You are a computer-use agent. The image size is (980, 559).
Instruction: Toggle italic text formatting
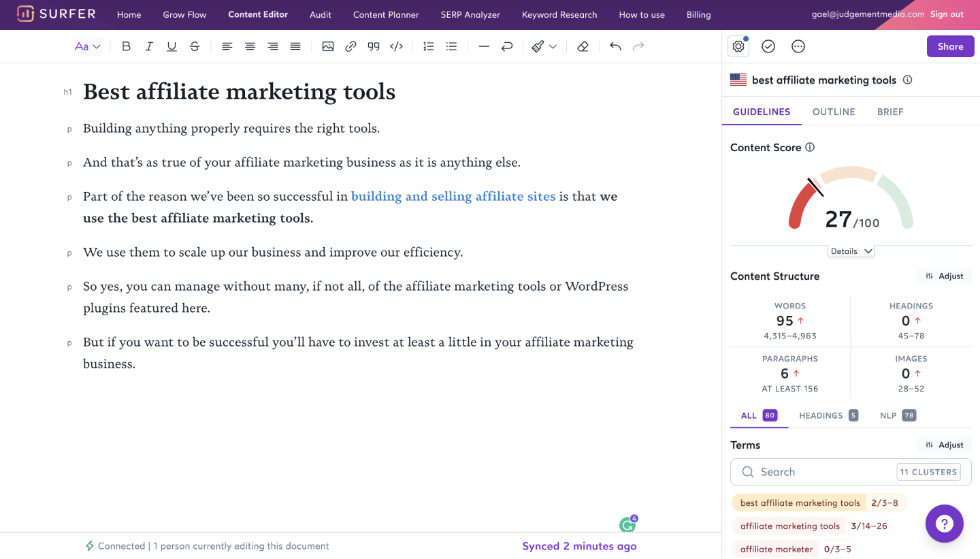click(149, 46)
